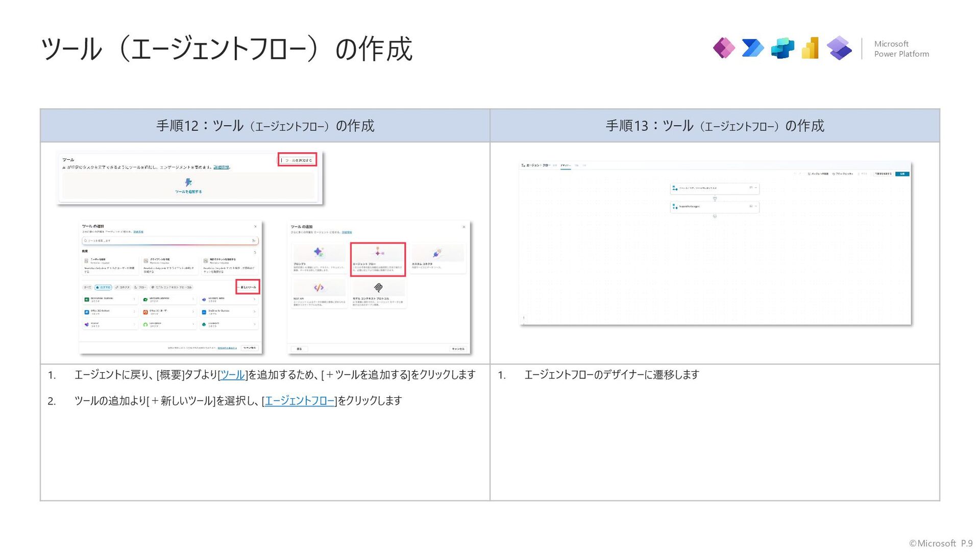This screenshot has height=552, width=980.
Task: Select the REST API code icon tile
Action: tap(318, 287)
